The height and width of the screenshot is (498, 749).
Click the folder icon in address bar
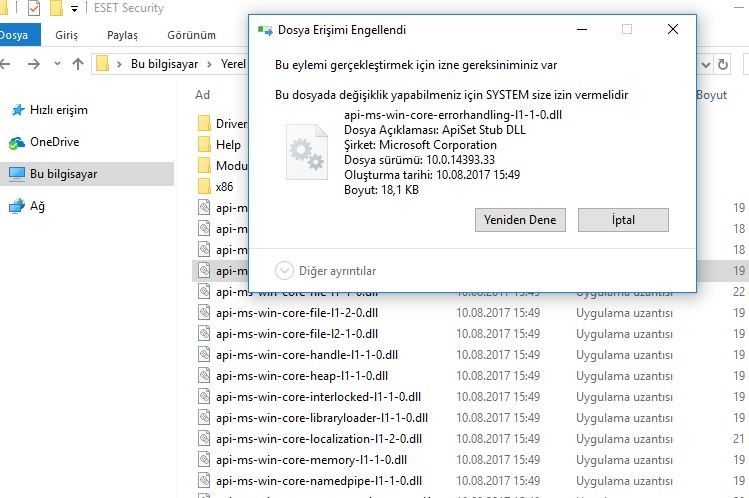pos(102,64)
